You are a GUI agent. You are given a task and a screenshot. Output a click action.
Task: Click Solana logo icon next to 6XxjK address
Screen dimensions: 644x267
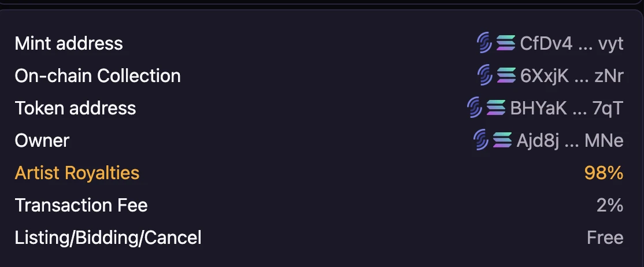(x=506, y=75)
